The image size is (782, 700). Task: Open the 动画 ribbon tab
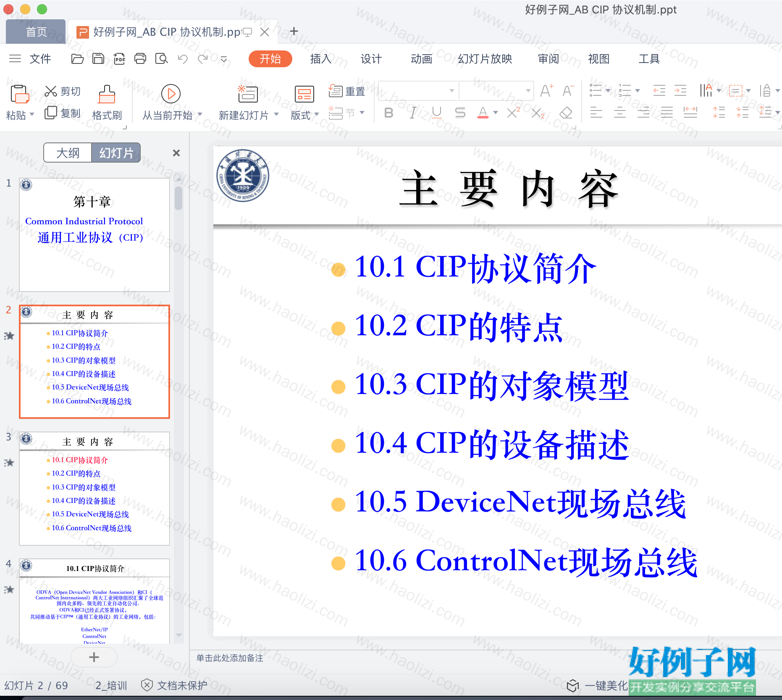pos(422,59)
